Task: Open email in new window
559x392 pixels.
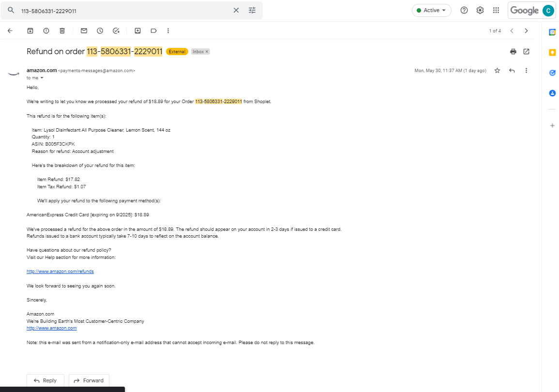Action: [x=526, y=52]
